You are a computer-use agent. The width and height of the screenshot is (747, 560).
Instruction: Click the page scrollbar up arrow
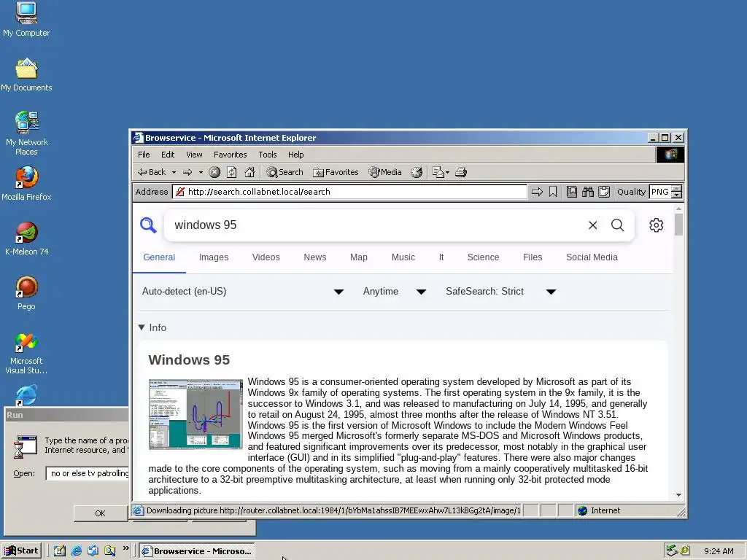click(679, 209)
